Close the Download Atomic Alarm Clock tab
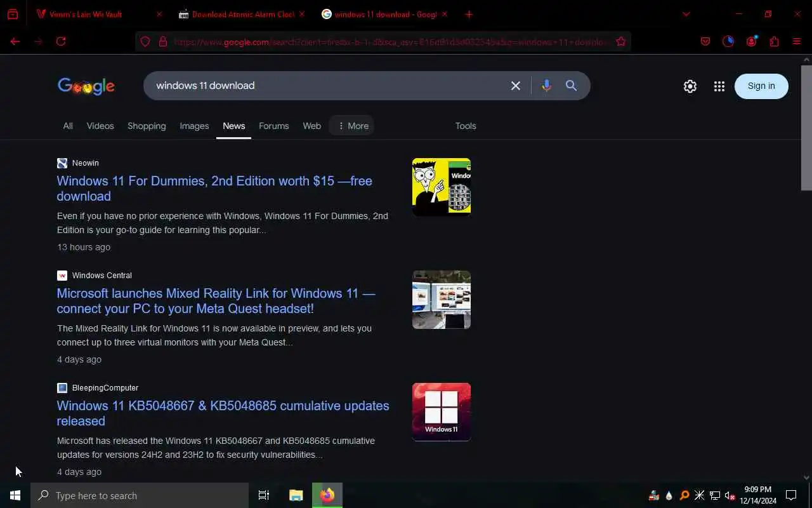 click(x=301, y=14)
